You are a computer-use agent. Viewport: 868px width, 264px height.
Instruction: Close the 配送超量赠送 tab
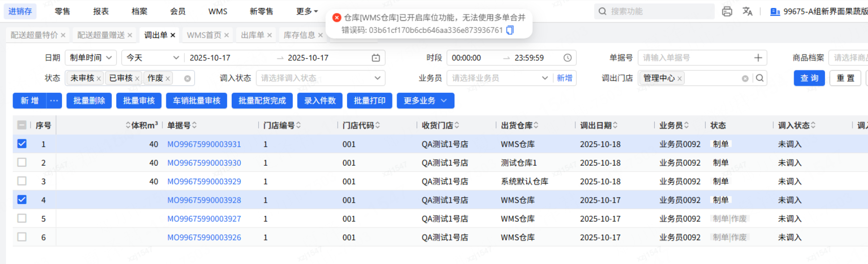click(130, 35)
